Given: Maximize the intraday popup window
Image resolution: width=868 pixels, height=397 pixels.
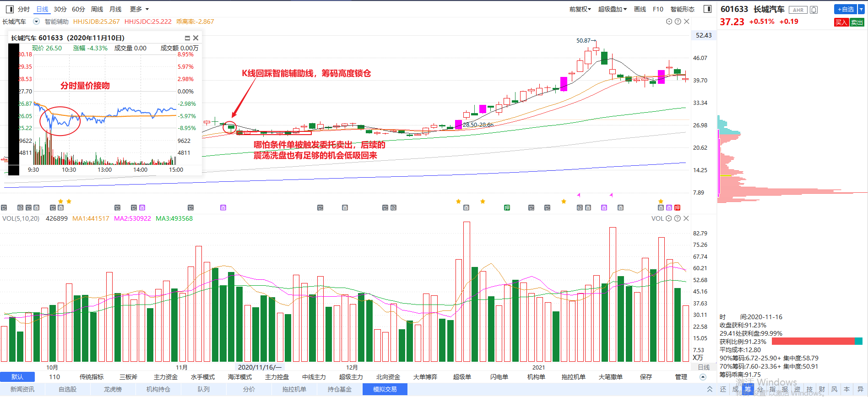Looking at the screenshot, I should point(187,38).
